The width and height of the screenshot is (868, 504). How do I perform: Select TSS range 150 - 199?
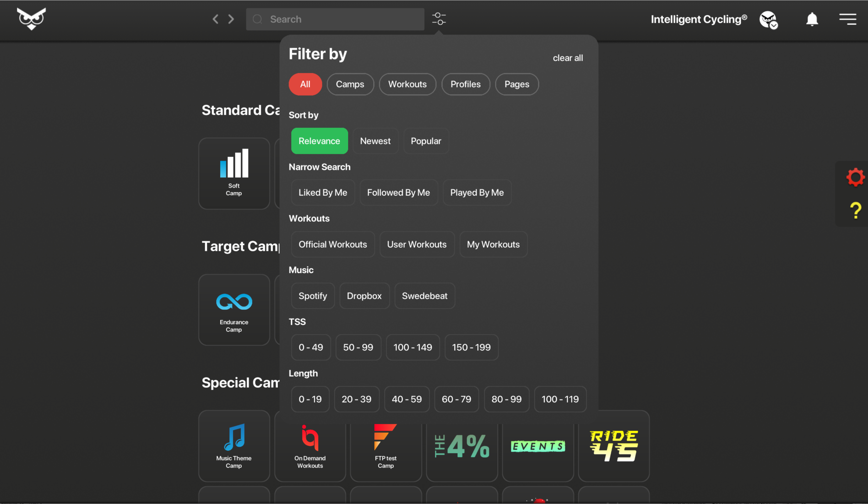tap(471, 347)
